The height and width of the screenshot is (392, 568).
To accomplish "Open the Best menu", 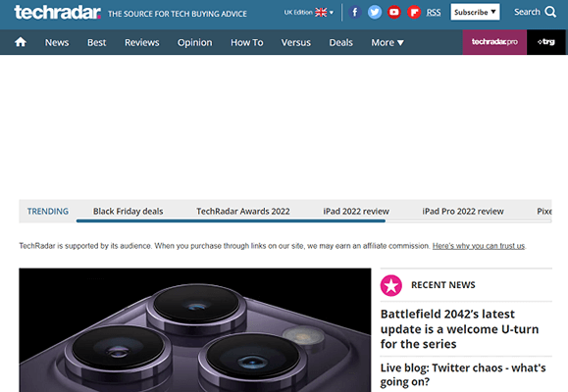I will coord(97,43).
